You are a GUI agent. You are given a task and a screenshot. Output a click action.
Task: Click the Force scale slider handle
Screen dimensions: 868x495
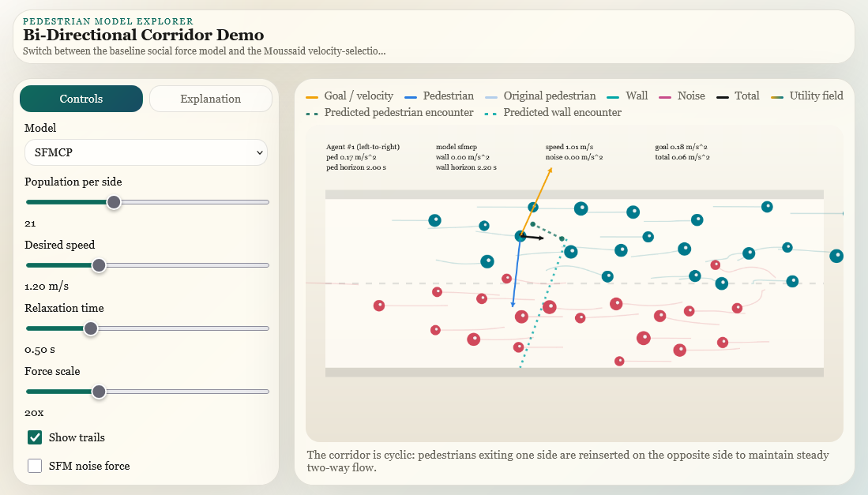pyautogui.click(x=99, y=391)
